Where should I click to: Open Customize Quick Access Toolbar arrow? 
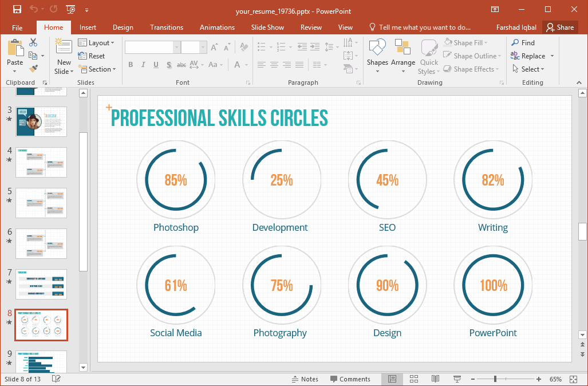point(86,10)
